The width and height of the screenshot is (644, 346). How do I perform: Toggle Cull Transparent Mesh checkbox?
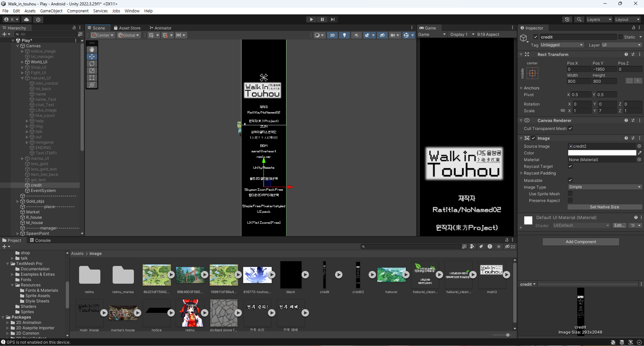(x=570, y=128)
